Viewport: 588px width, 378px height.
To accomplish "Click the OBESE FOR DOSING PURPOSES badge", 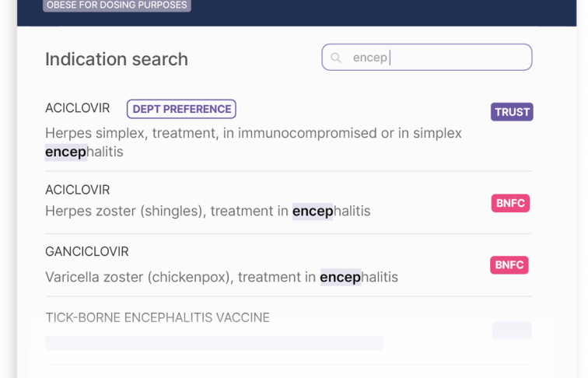I will pos(117,5).
